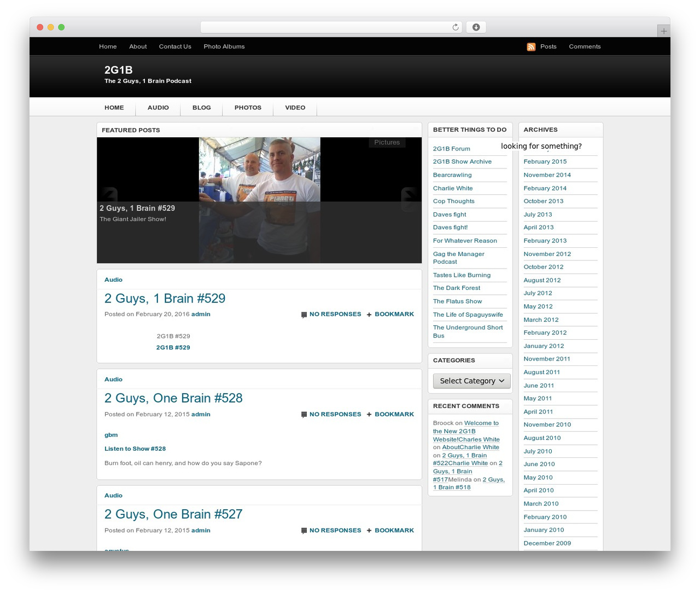The image size is (700, 593).
Task: Click the Pictures label on featured slider
Action: click(x=387, y=142)
